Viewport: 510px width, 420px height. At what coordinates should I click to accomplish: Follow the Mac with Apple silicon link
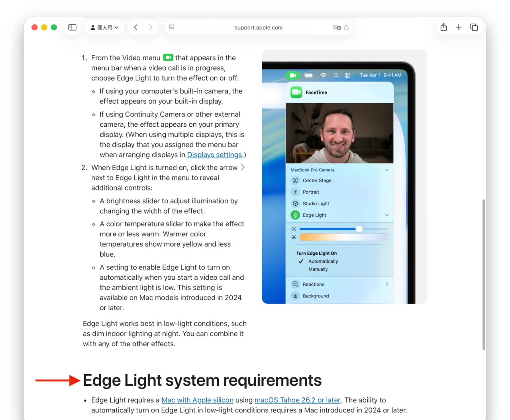coord(197,400)
